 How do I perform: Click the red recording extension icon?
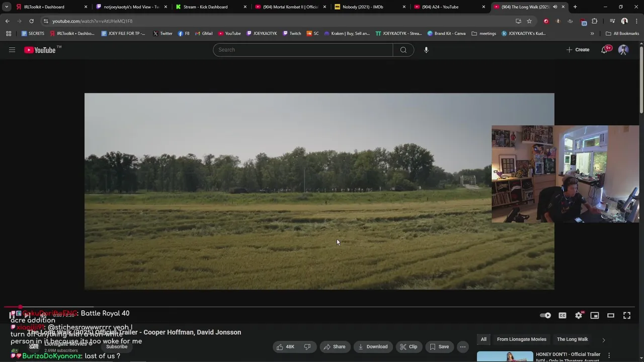546,21
